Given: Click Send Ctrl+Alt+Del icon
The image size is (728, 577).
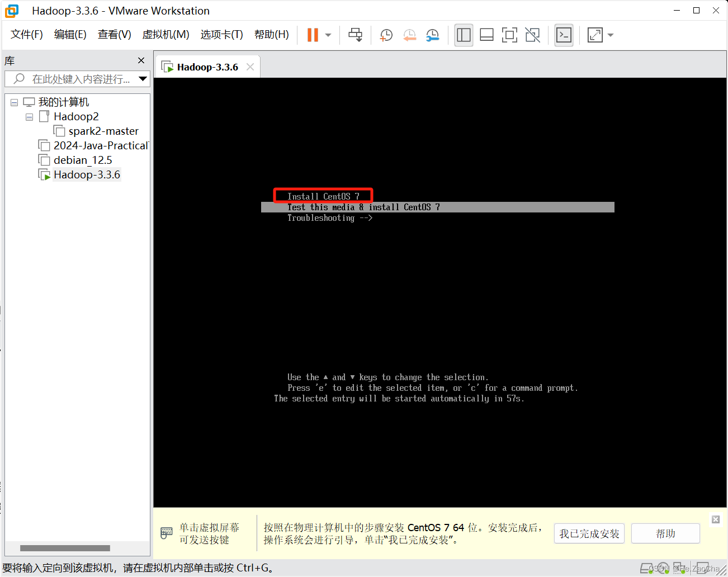Looking at the screenshot, I should (x=355, y=35).
